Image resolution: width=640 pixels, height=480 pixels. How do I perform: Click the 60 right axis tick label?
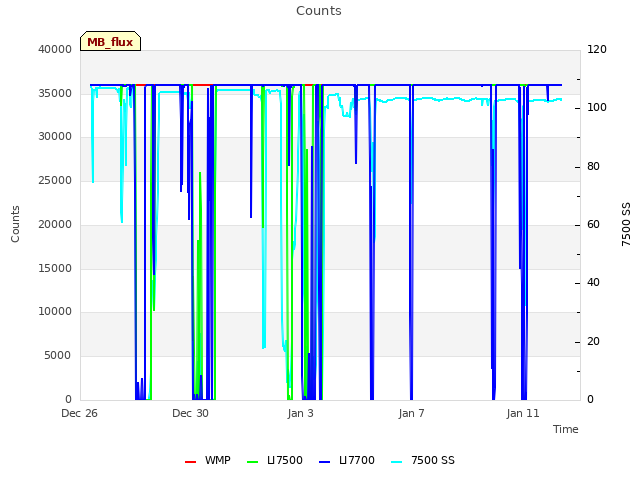[x=593, y=224]
